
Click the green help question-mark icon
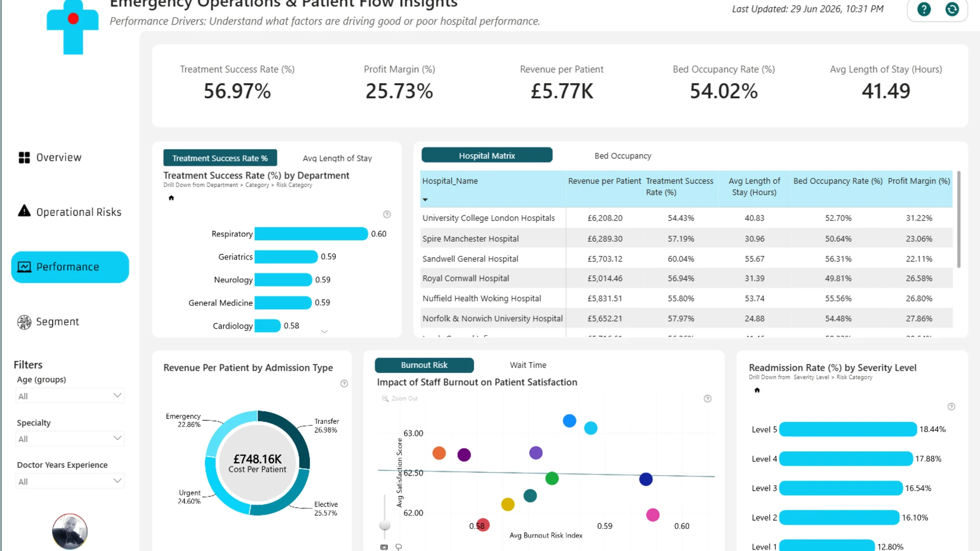pyautogui.click(x=924, y=9)
